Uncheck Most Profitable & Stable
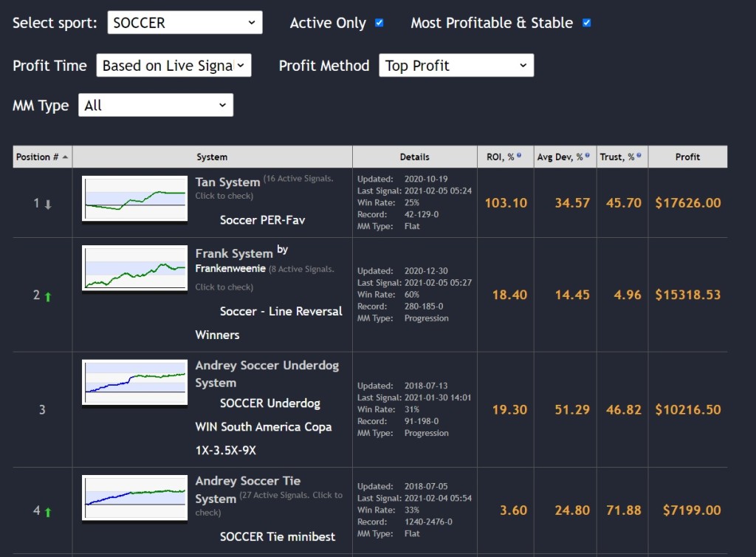Screen dimensions: 756x557 pos(587,22)
